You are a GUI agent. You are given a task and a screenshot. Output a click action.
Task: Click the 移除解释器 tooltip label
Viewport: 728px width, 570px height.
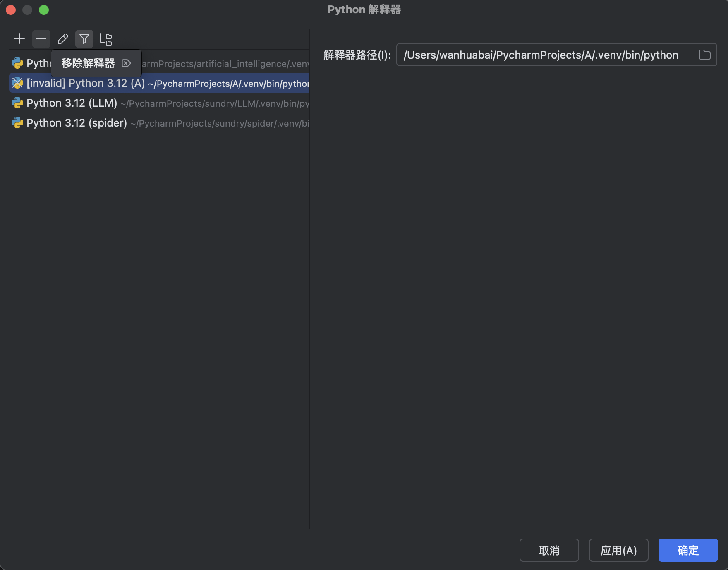(88, 63)
